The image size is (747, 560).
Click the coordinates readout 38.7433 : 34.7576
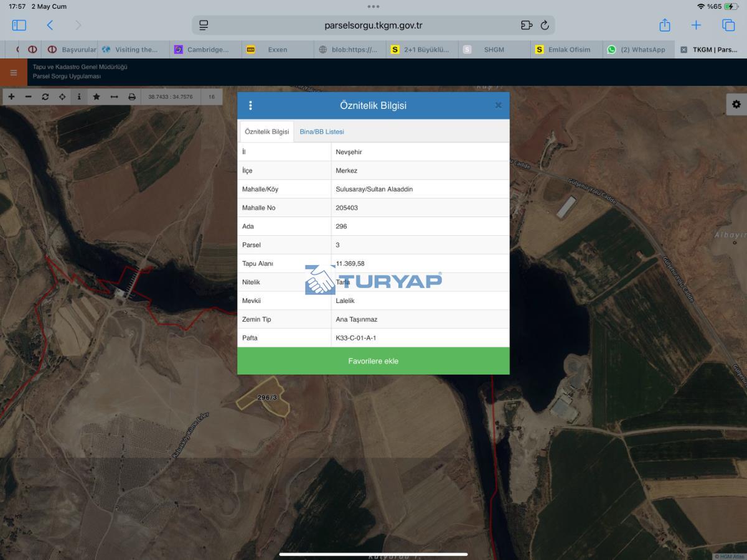[171, 96]
